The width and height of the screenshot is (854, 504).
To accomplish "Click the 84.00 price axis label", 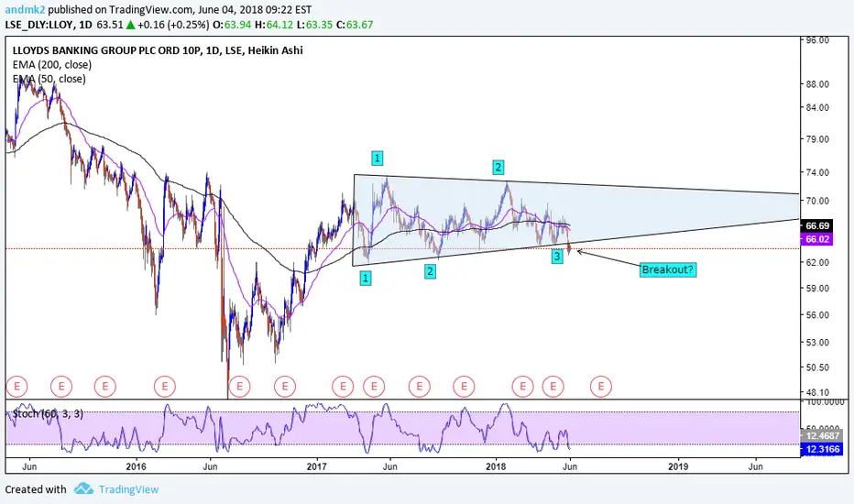I will pos(817,107).
